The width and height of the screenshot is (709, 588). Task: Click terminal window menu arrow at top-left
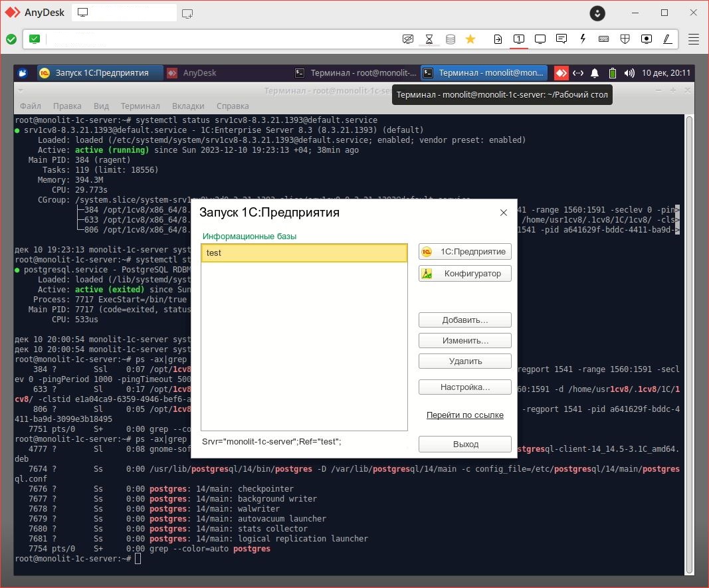tap(21, 90)
